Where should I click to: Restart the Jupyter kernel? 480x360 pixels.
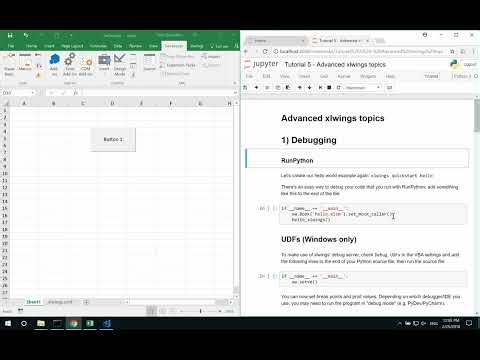(x=338, y=87)
